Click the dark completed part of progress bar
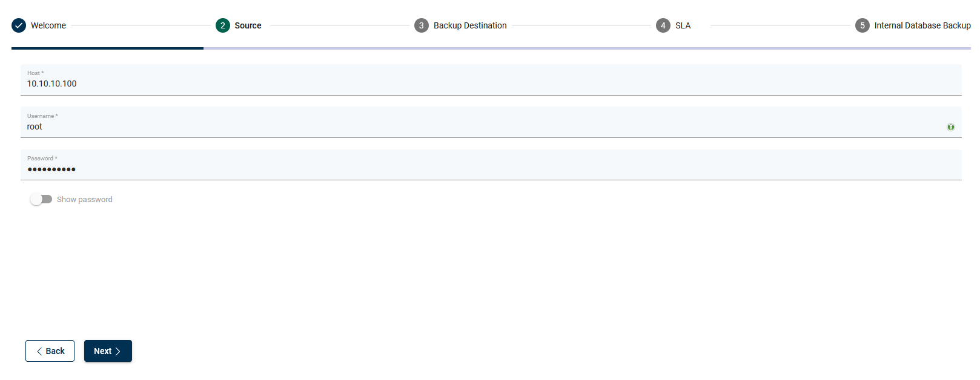This screenshot has width=980, height=380. [107, 48]
